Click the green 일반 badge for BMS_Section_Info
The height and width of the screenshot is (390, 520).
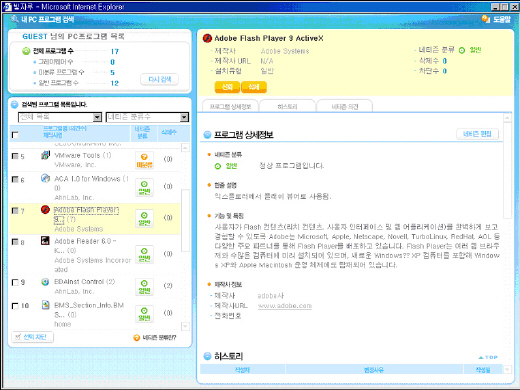click(144, 314)
